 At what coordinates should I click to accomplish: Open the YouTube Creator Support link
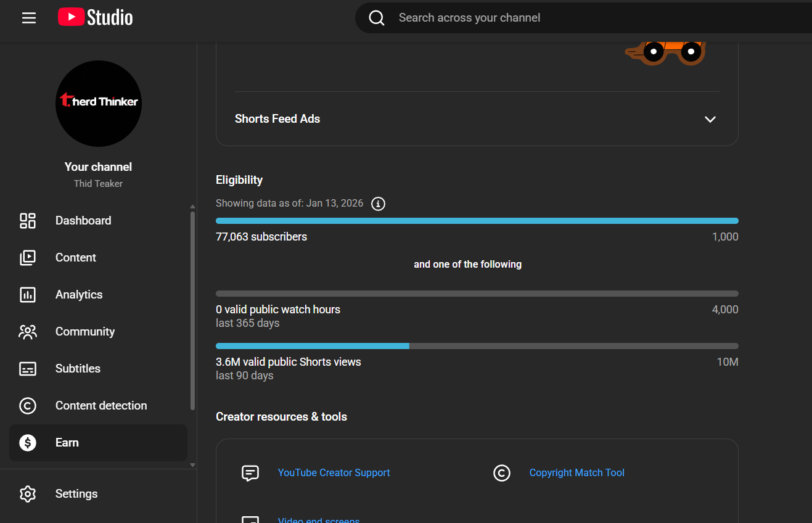pyautogui.click(x=334, y=473)
